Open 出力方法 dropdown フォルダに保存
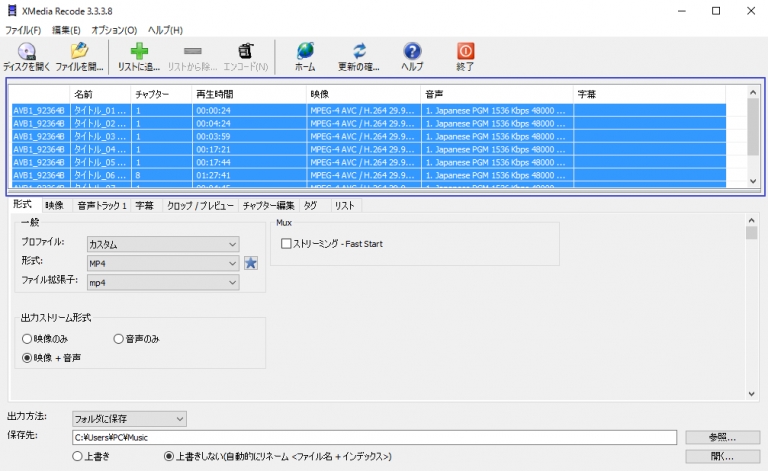Viewport: 768px width, 471px height. (129, 419)
